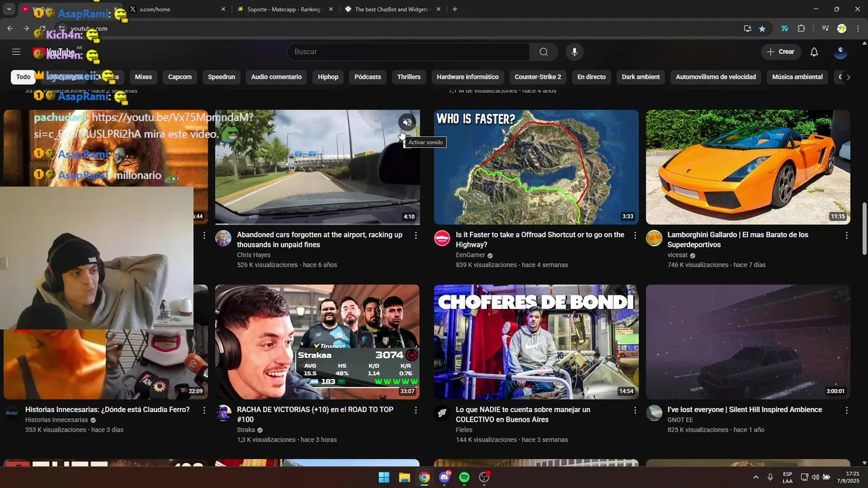
Task: Click the search magnifier button
Action: tap(544, 52)
